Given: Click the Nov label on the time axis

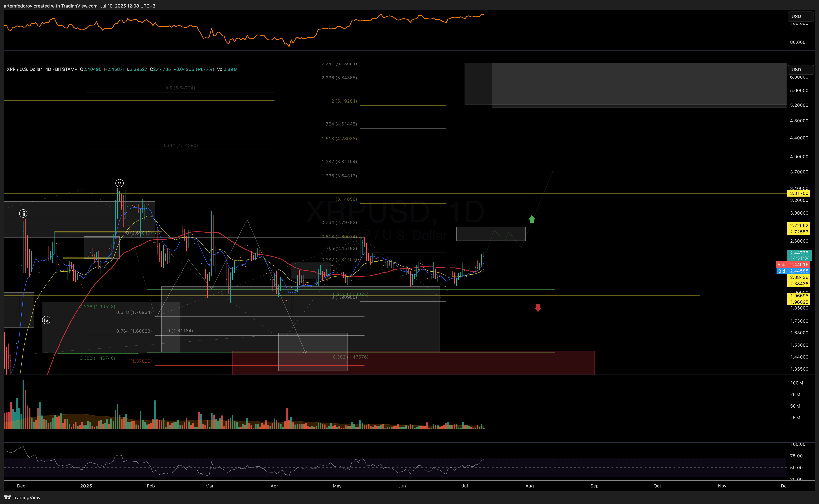Looking at the screenshot, I should point(722,486).
